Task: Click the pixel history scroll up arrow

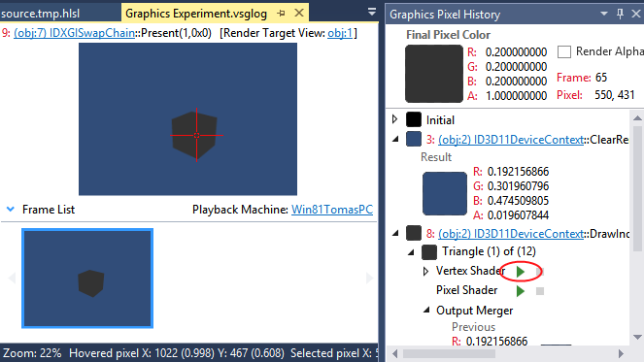Action: point(637,118)
